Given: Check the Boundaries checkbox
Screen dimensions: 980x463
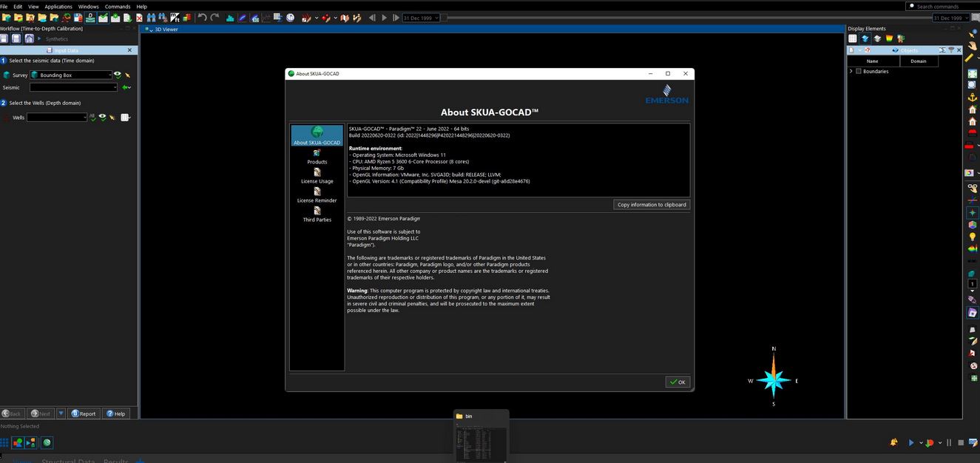Looking at the screenshot, I should point(859,71).
